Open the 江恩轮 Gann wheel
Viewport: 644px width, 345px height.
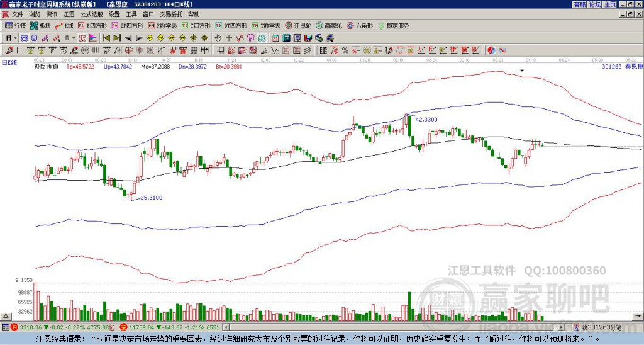click(298, 25)
